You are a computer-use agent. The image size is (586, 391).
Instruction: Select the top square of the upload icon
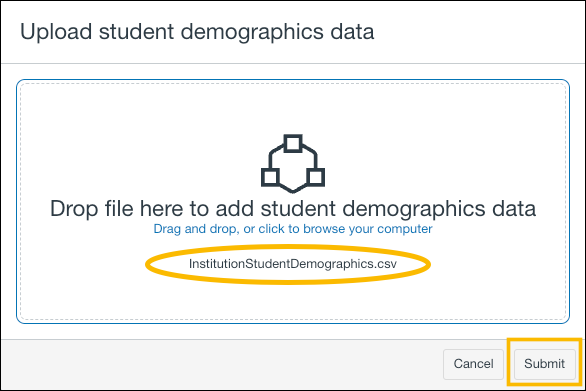293,144
